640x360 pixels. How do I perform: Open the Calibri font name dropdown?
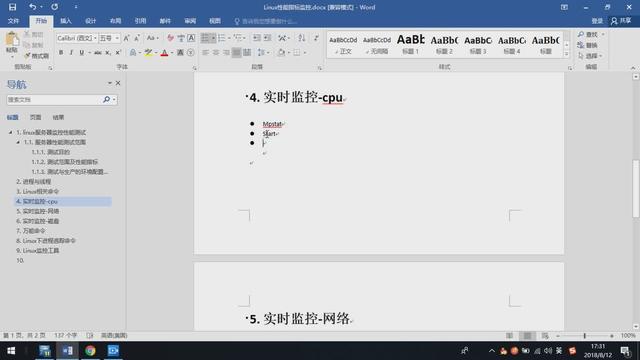coord(95,38)
